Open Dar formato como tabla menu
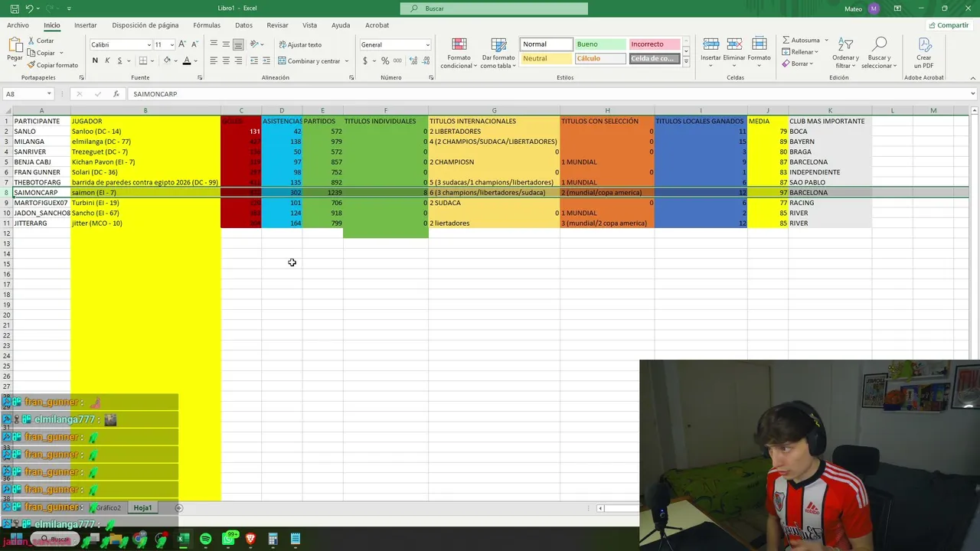Image resolution: width=980 pixels, height=551 pixels. pos(498,52)
